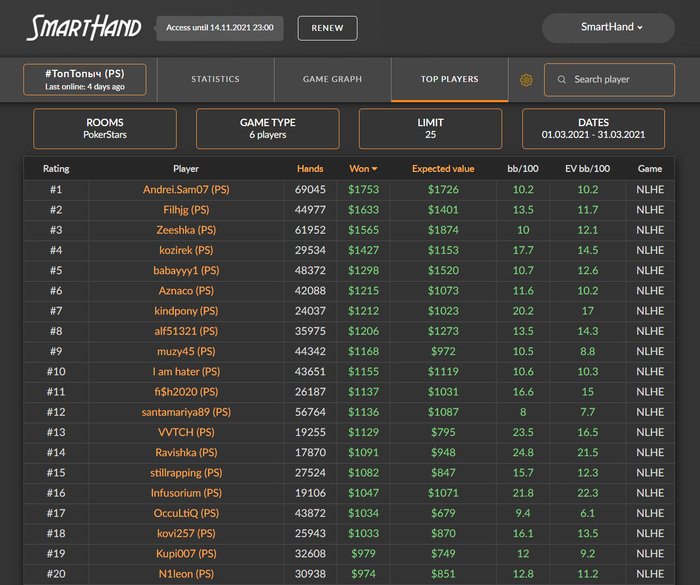Open the Limit 25 filter

pos(430,129)
